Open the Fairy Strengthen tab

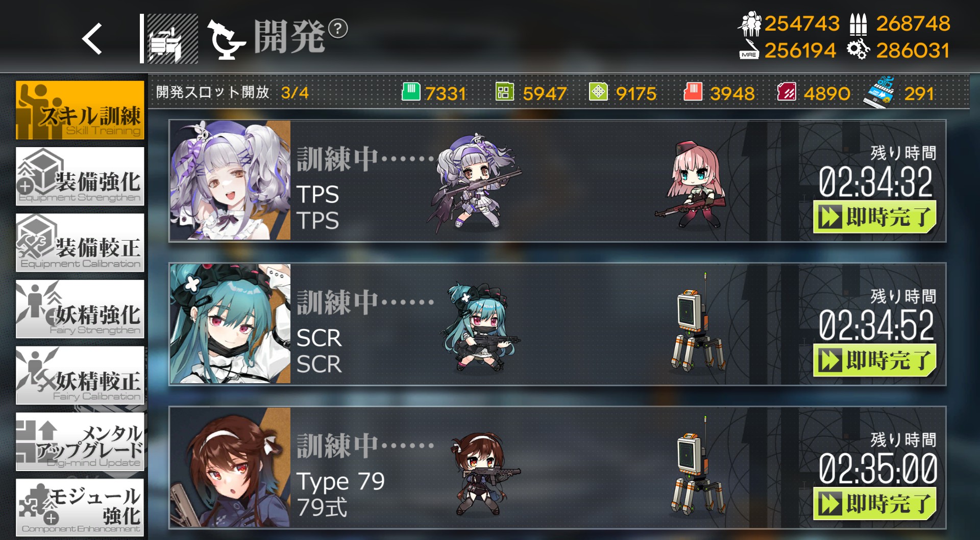point(80,309)
